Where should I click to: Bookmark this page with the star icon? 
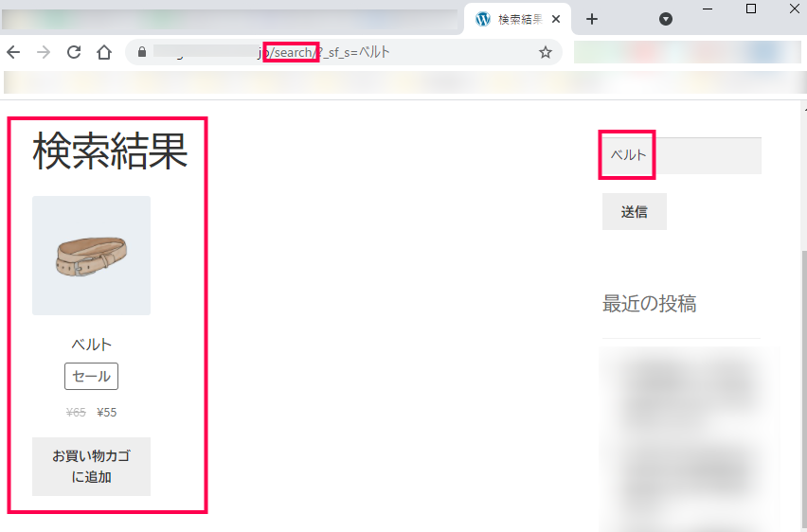(546, 52)
